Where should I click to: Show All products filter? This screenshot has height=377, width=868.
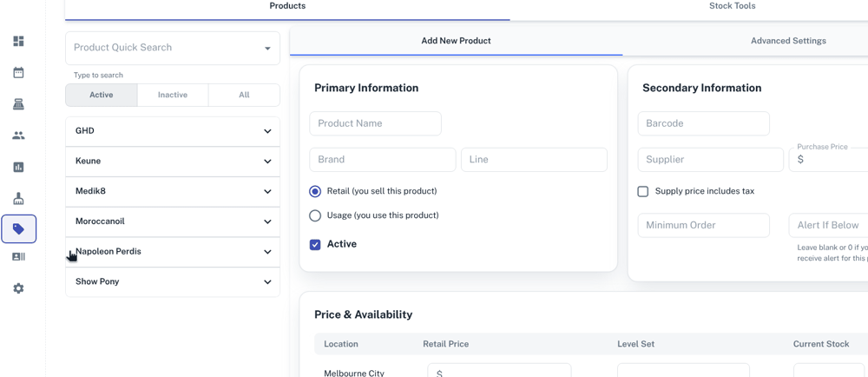[x=244, y=95]
